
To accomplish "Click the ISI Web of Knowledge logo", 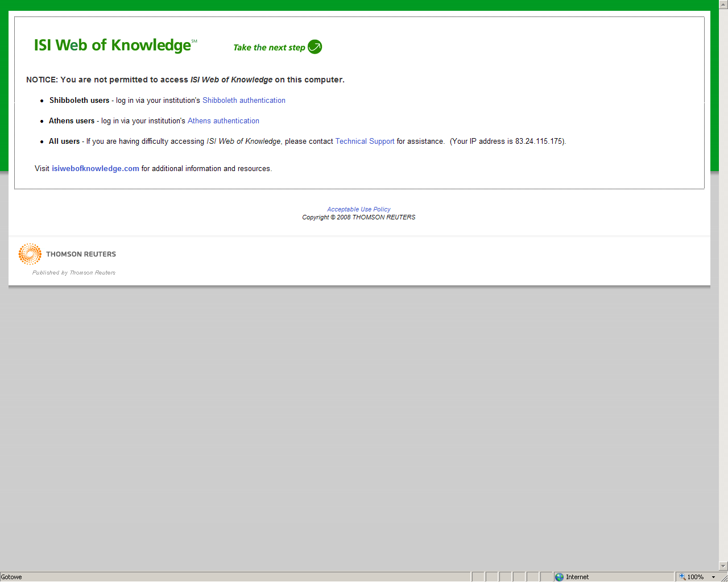I will click(115, 45).
